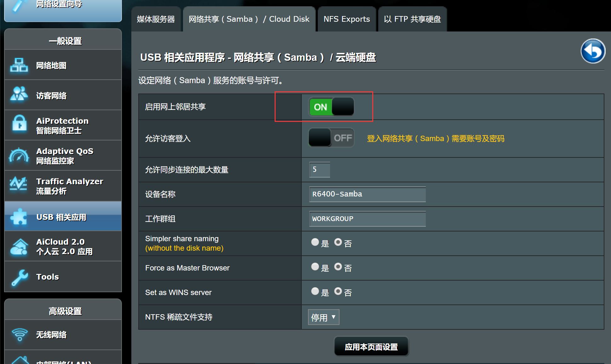Expand the NTFS sparse file support dropdown
Viewport: 611px width, 364px height.
(323, 317)
